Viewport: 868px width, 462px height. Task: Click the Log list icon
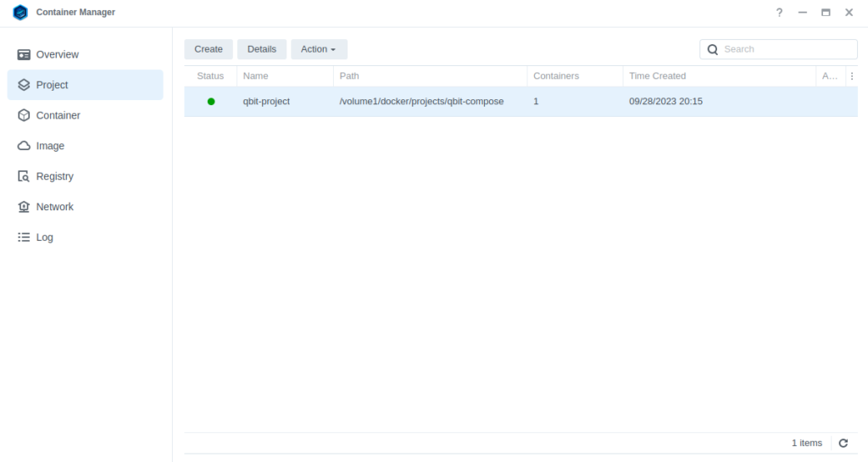tap(24, 237)
